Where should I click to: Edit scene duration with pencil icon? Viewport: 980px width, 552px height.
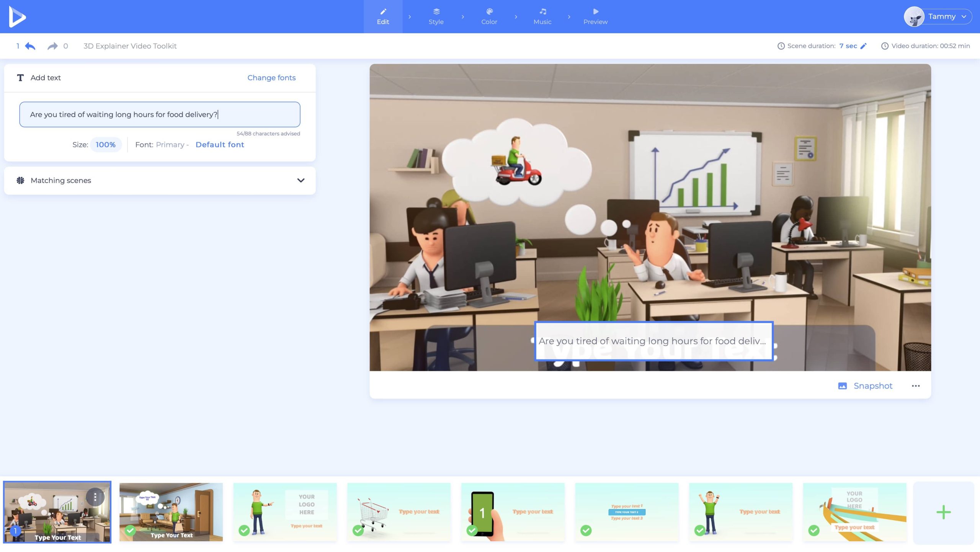pyautogui.click(x=864, y=46)
